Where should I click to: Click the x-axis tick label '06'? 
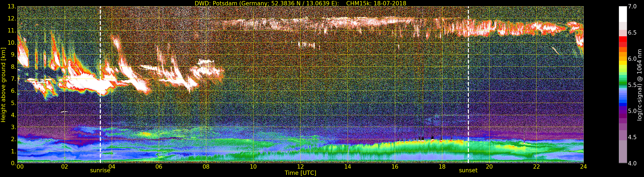159,167
